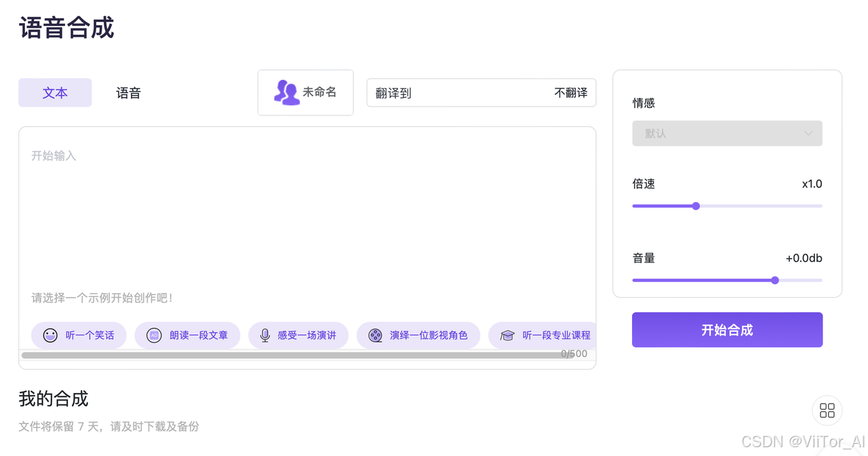
Task: Click the 语音合成 page title
Action: (66, 28)
